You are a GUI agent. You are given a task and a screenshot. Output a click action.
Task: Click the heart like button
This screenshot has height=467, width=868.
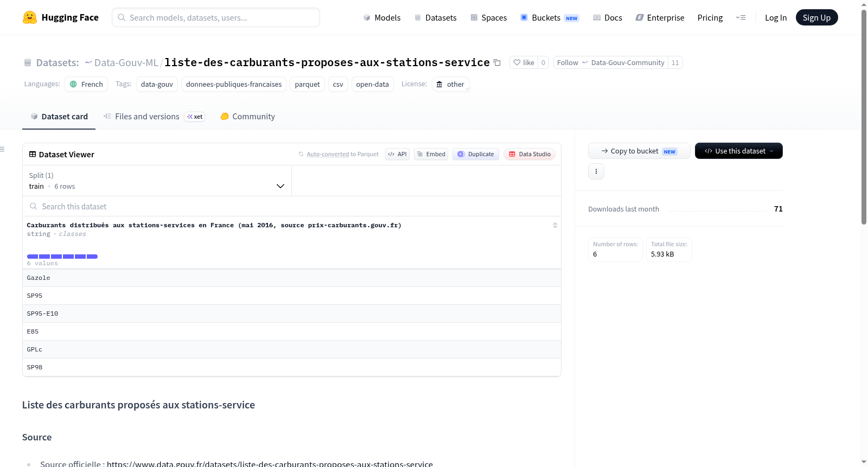coord(524,62)
